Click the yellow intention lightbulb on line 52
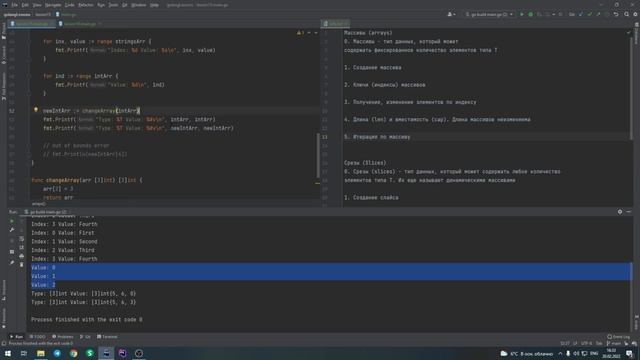The height and width of the screenshot is (360, 640). [x=36, y=110]
